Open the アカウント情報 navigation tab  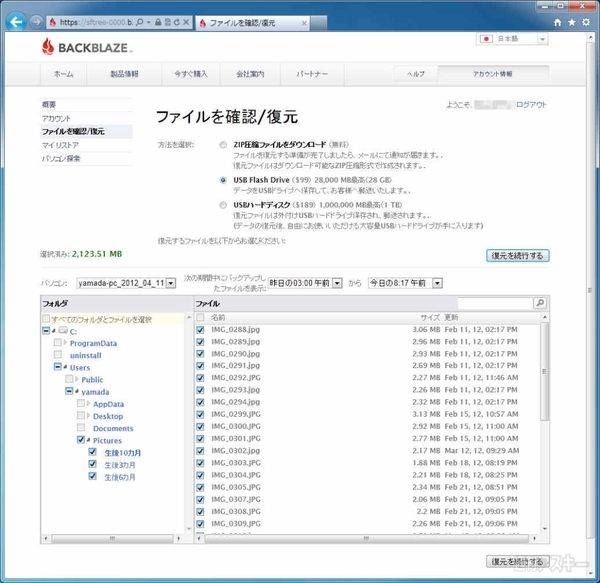[493, 74]
